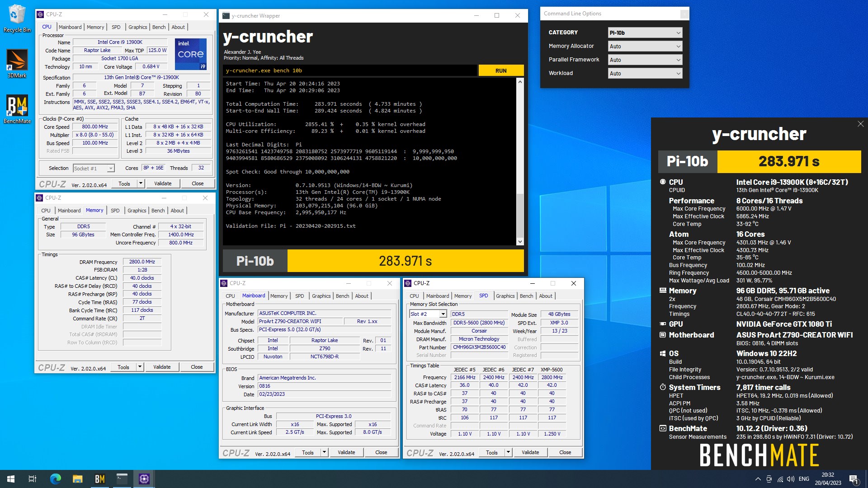Click the Motherboard section icon in BenchMate panel
The height and width of the screenshot is (488, 868).
tap(663, 335)
